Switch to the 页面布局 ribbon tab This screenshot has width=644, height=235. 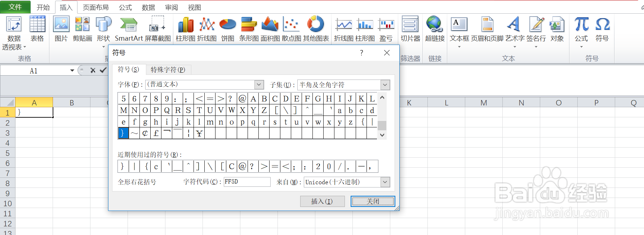point(96,7)
